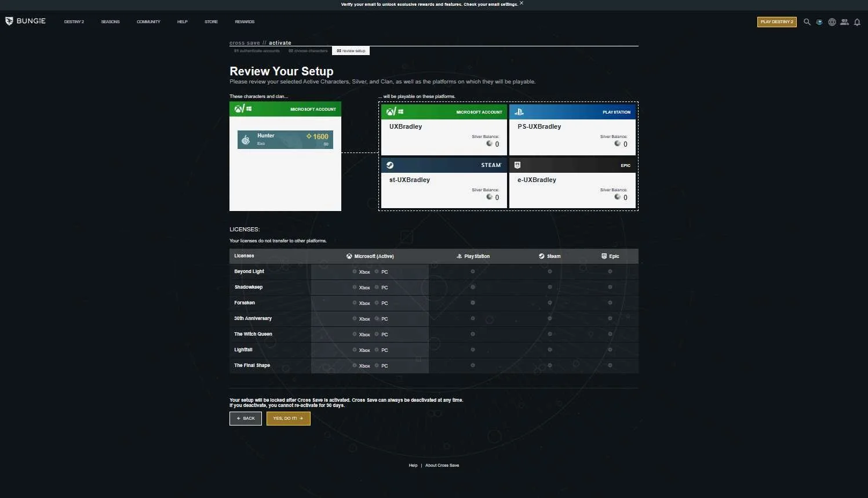The image size is (868, 498).
Task: Open the Help link in the footer
Action: pyautogui.click(x=413, y=466)
